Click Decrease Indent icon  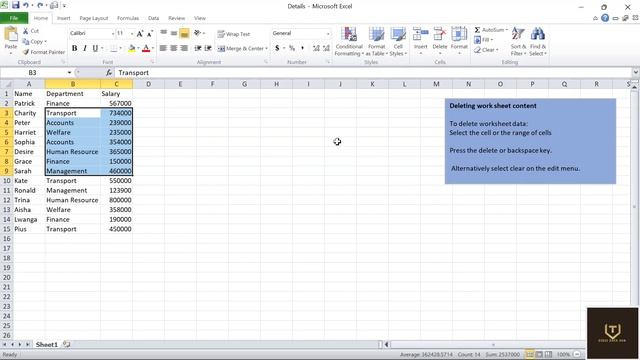(198, 49)
